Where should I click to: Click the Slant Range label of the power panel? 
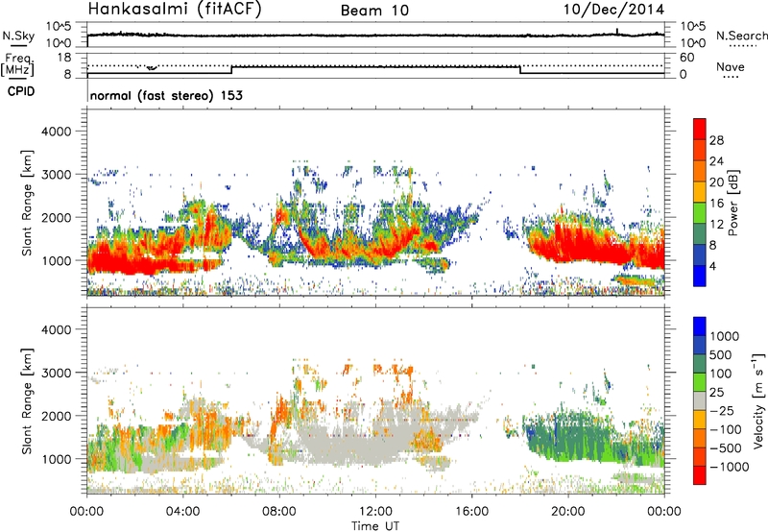pyautogui.click(x=27, y=203)
